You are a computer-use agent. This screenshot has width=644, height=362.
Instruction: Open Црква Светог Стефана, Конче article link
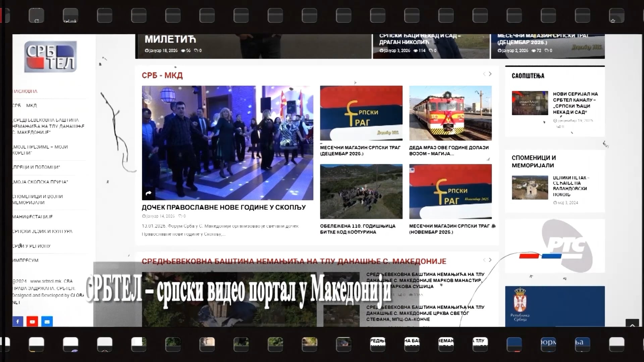(x=425, y=313)
